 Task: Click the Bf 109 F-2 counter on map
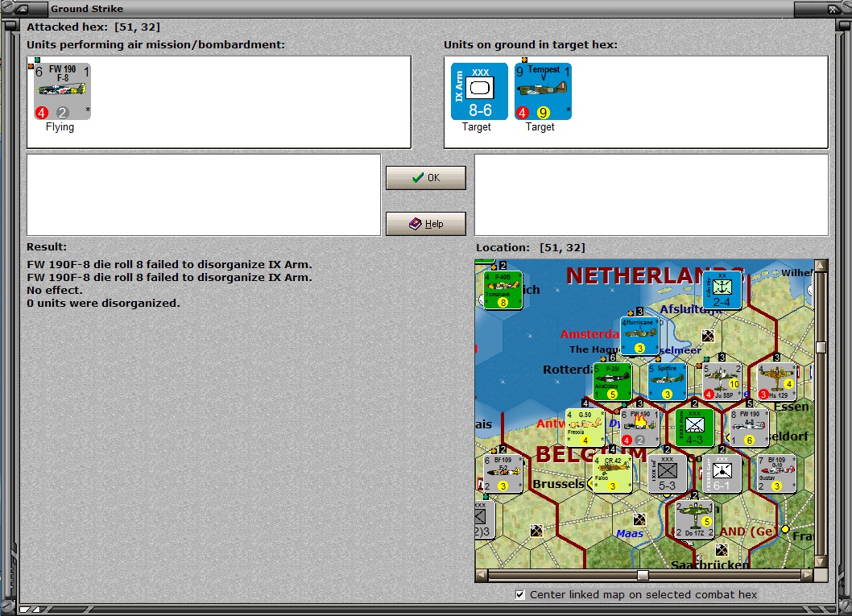(x=503, y=473)
